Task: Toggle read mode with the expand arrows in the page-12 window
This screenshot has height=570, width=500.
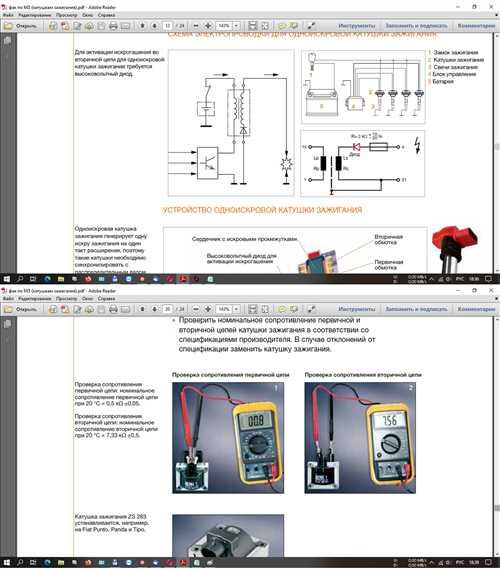Action: click(311, 26)
